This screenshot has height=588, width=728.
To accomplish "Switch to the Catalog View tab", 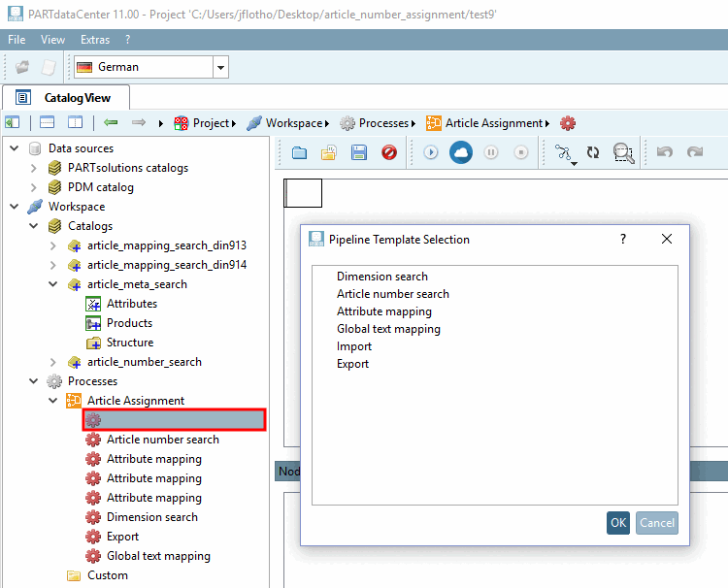I will [x=66, y=98].
